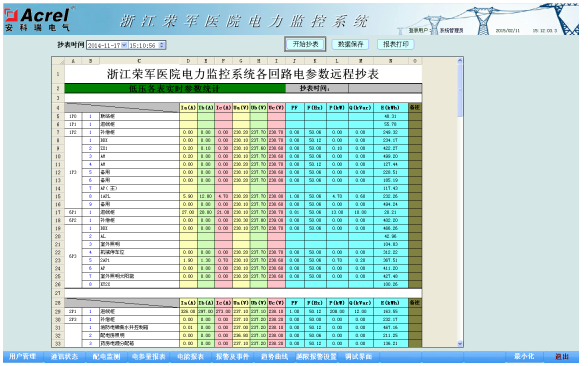The width and height of the screenshot is (588, 366).
Task: Click the 15:10:56 time input field
Action: point(144,45)
